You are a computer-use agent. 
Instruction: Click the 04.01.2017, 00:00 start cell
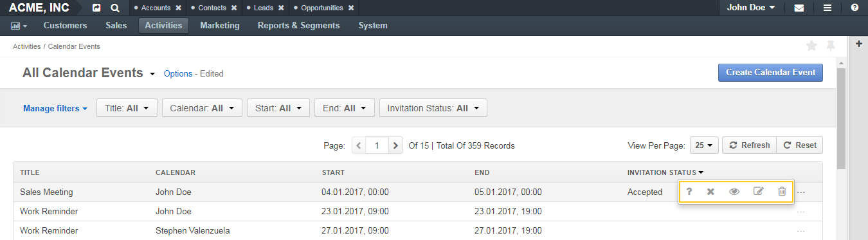[x=355, y=192]
